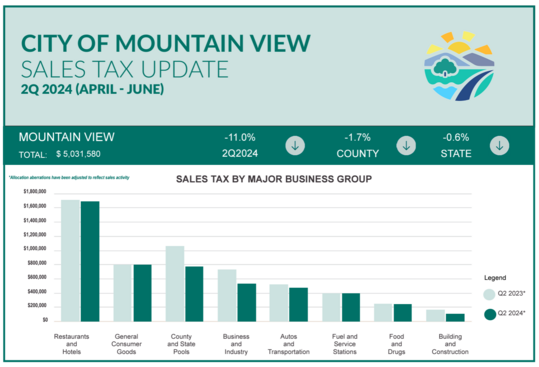Click the "-1.7%" county figure
Screen dimensions: 539x367
[358, 138]
